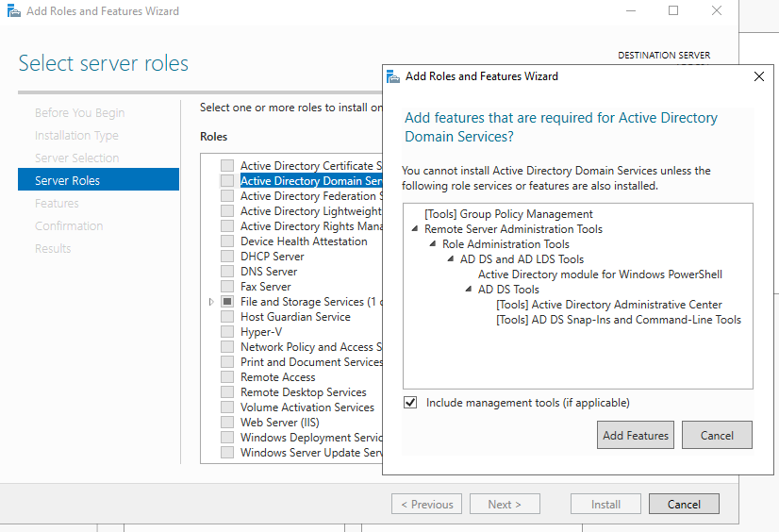Enable the Device Health Attestation role

(x=227, y=241)
